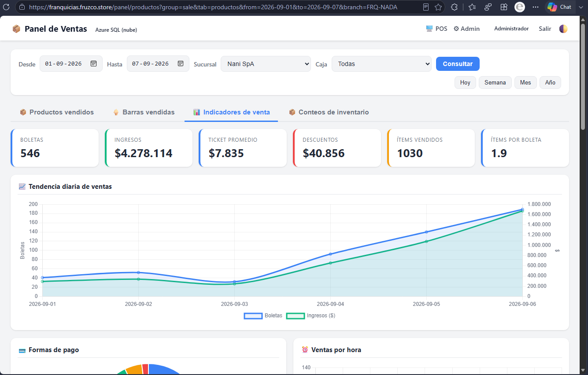Open the POS link with monitor icon

436,29
